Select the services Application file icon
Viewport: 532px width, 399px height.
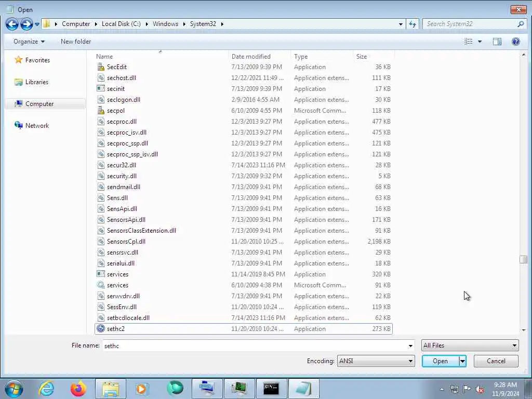(101, 274)
